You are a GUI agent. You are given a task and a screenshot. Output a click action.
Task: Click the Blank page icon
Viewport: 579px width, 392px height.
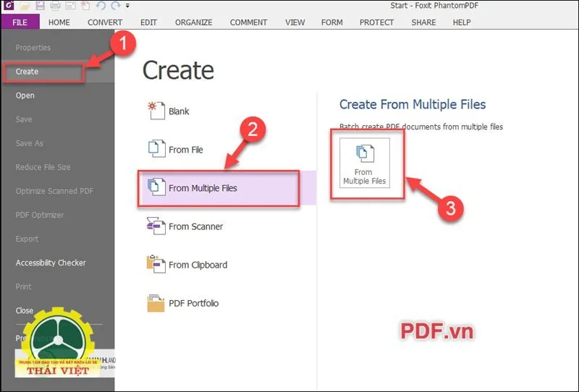(x=156, y=111)
